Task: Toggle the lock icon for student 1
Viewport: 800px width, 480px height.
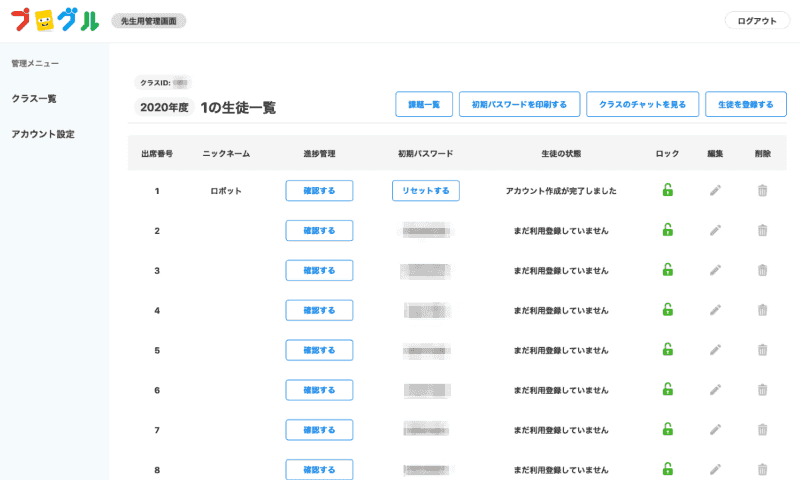Action: point(667,190)
